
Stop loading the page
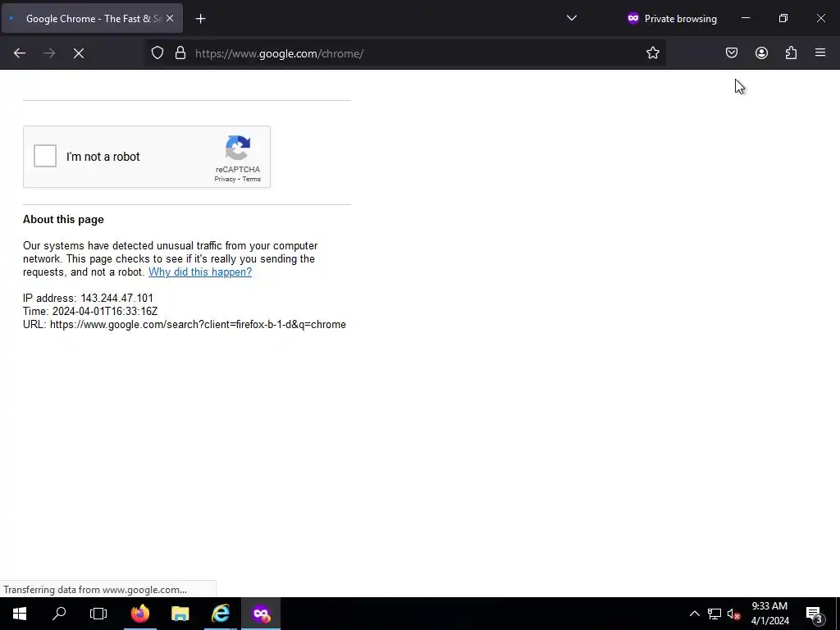[79, 53]
